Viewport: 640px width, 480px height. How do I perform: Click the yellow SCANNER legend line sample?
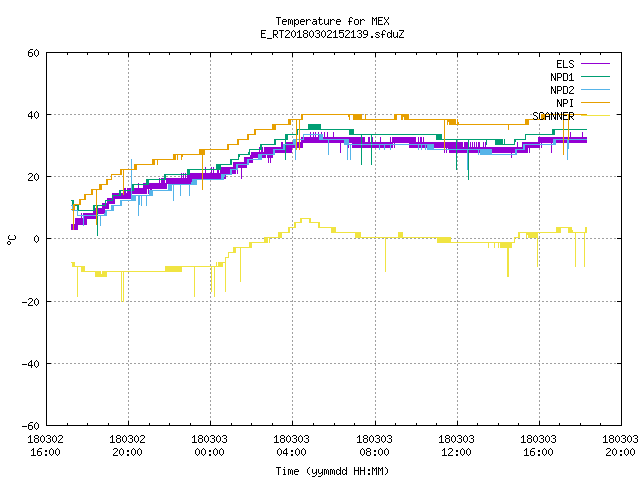[x=595, y=116]
